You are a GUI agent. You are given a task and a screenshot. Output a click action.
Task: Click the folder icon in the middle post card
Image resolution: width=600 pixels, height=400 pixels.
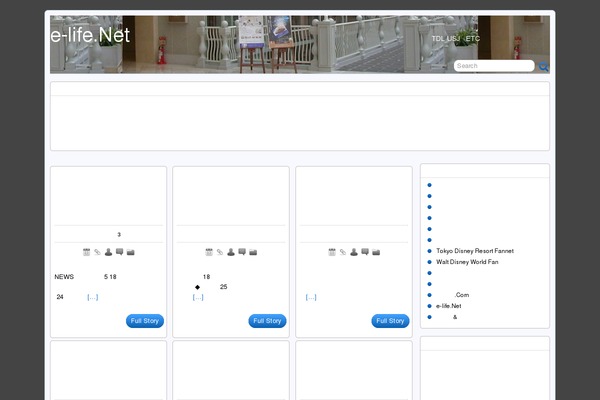(253, 252)
